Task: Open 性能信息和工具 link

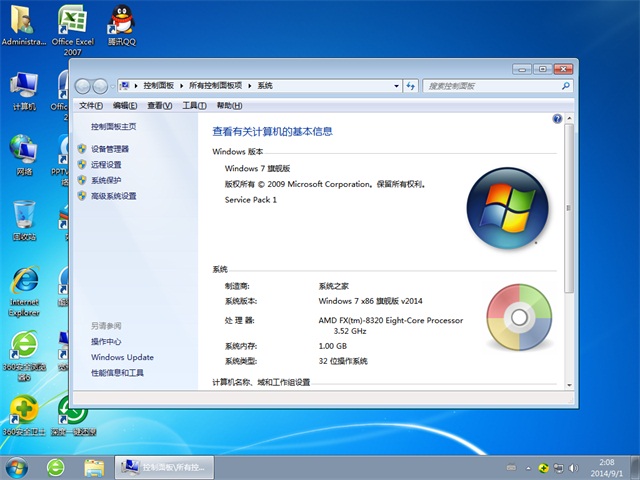Action: point(117,373)
